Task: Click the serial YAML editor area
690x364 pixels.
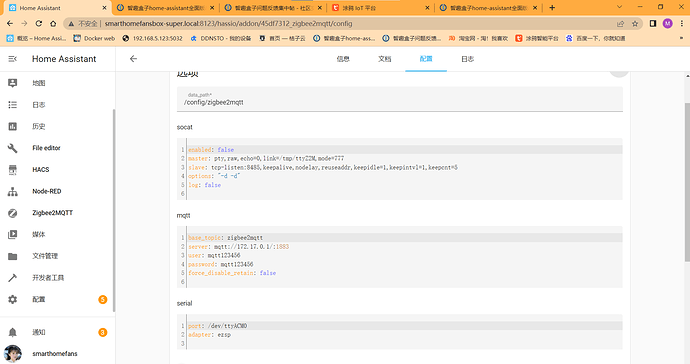Action: point(400,332)
